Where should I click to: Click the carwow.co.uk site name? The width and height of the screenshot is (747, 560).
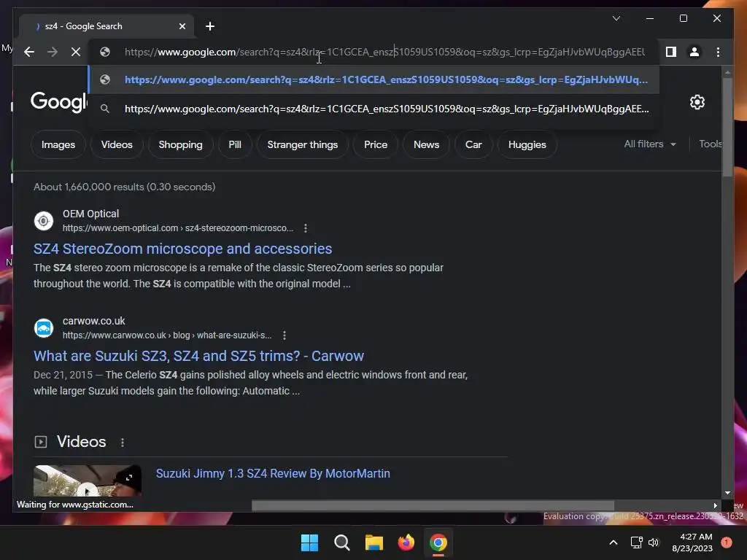point(94,321)
